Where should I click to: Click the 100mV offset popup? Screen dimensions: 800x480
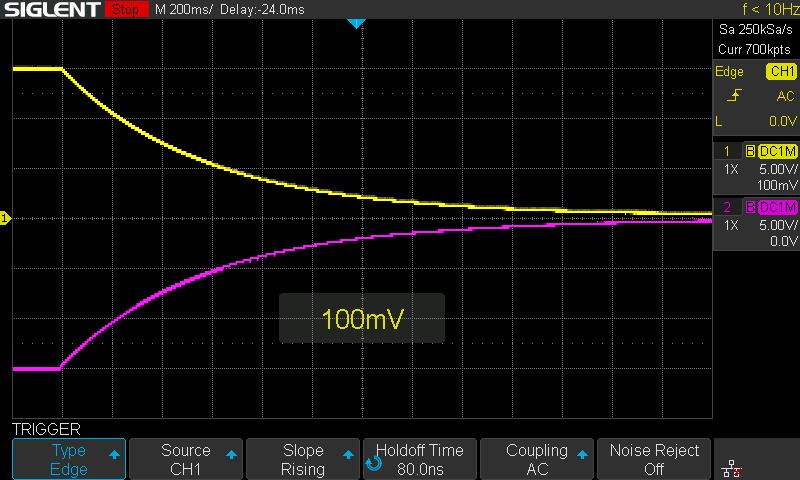click(x=362, y=318)
